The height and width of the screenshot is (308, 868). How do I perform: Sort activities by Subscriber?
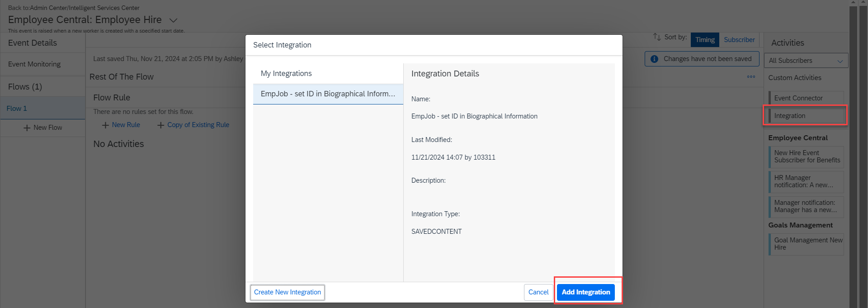[739, 40]
